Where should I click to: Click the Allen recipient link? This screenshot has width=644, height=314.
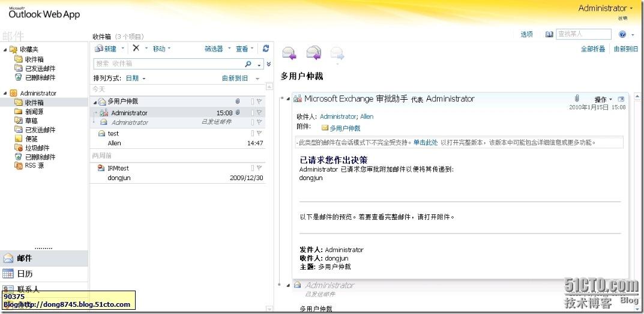point(367,116)
